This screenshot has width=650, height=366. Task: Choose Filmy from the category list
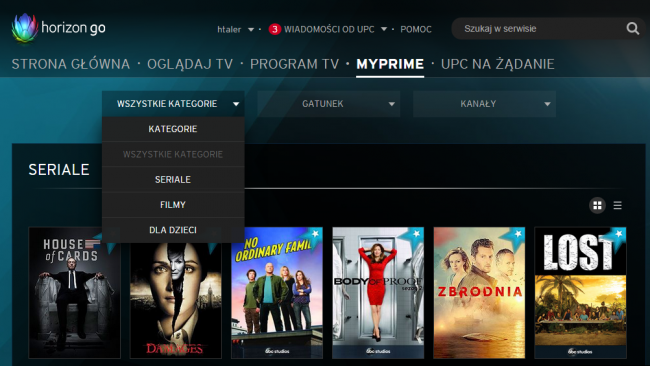click(173, 205)
